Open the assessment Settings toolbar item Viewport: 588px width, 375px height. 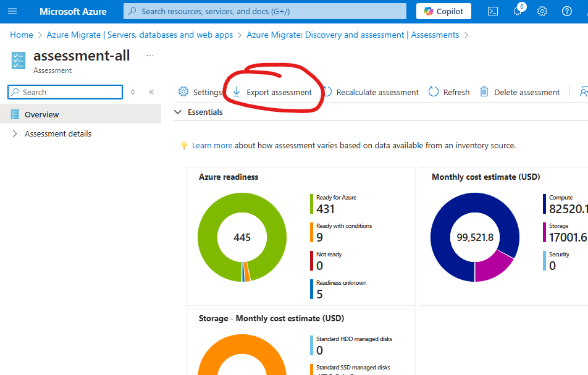[x=199, y=92]
